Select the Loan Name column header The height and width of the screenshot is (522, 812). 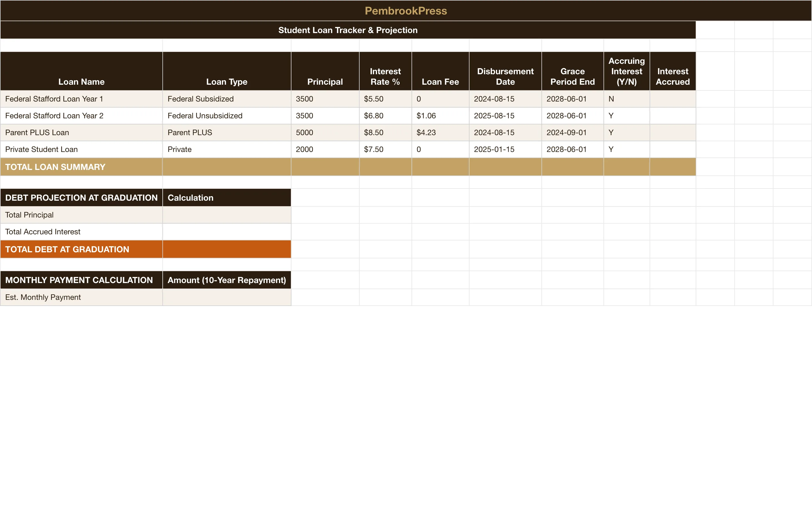[x=81, y=71]
